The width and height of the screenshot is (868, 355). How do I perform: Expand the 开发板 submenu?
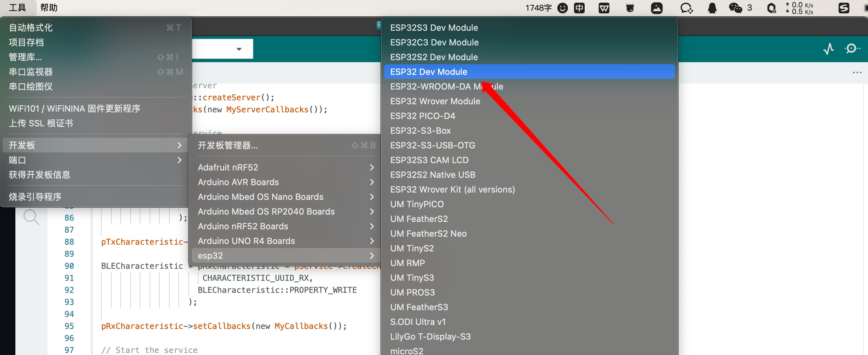(95, 145)
